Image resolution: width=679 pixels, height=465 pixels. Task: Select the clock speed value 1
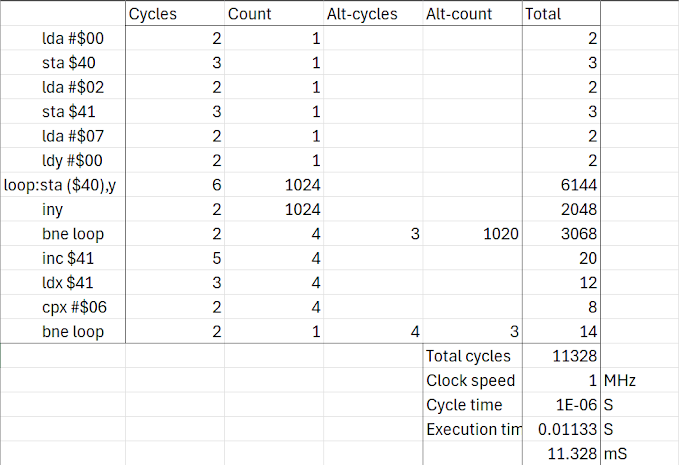(x=561, y=381)
